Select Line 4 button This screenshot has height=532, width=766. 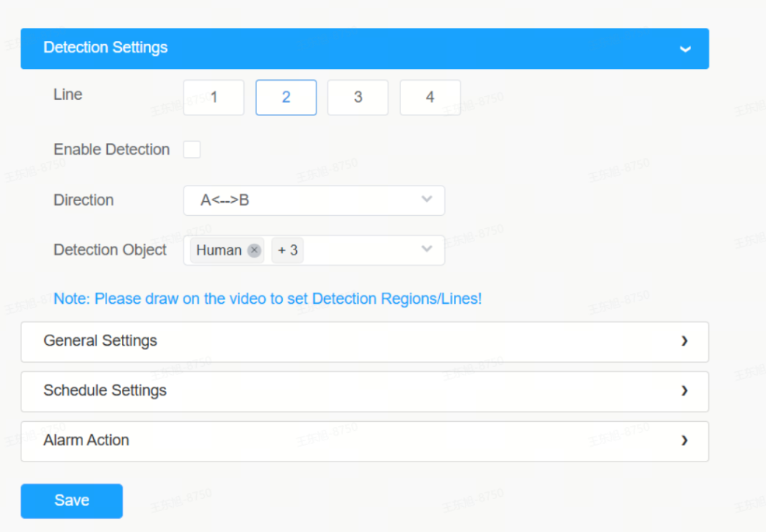click(430, 98)
